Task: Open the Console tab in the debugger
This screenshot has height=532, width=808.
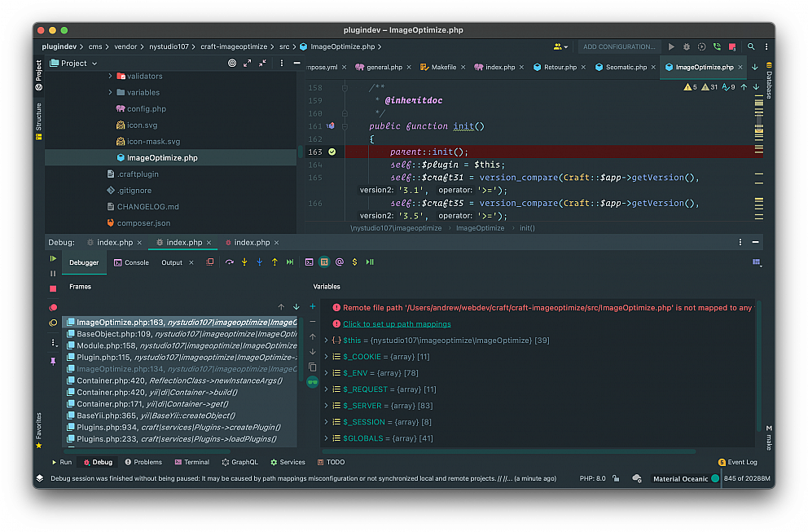Action: 131,262
